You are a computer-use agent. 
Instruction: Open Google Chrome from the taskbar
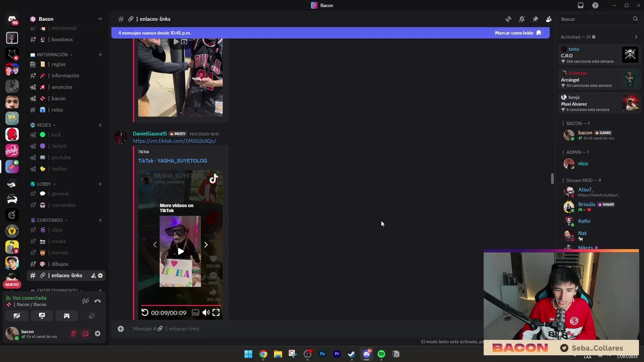click(263, 354)
